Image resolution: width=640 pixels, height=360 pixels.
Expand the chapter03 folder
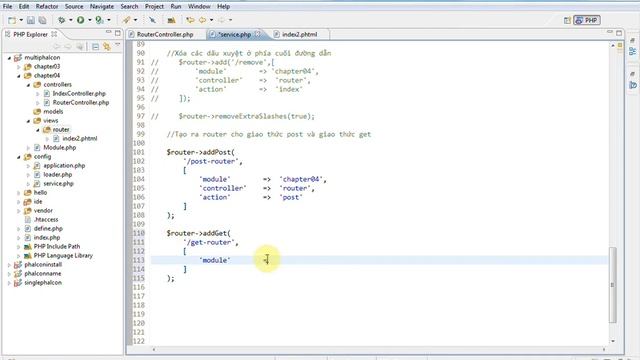19,67
